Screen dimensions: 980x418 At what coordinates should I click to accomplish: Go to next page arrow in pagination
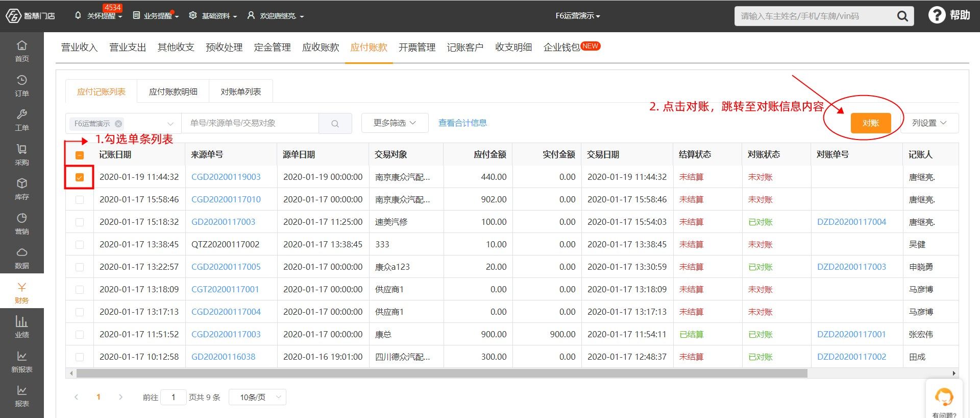[x=120, y=397]
